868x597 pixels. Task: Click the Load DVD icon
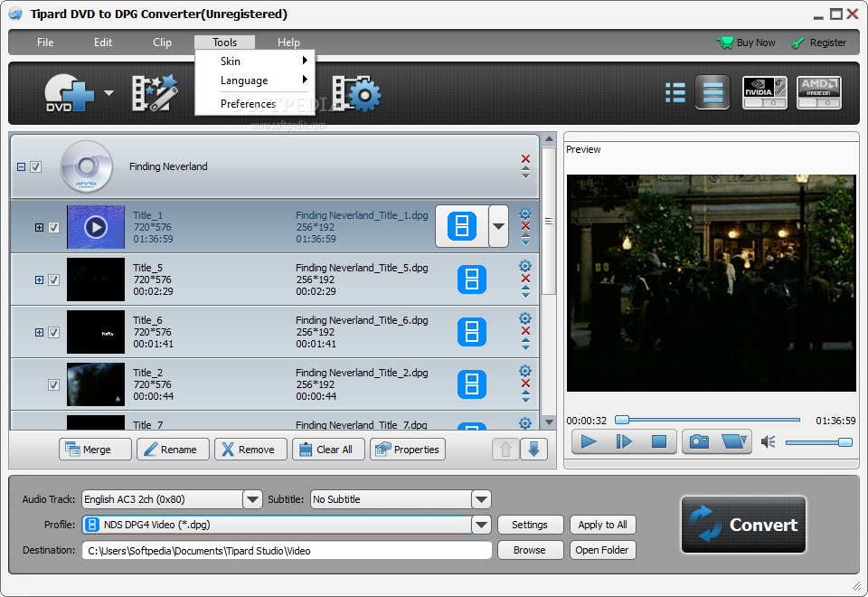tap(70, 93)
